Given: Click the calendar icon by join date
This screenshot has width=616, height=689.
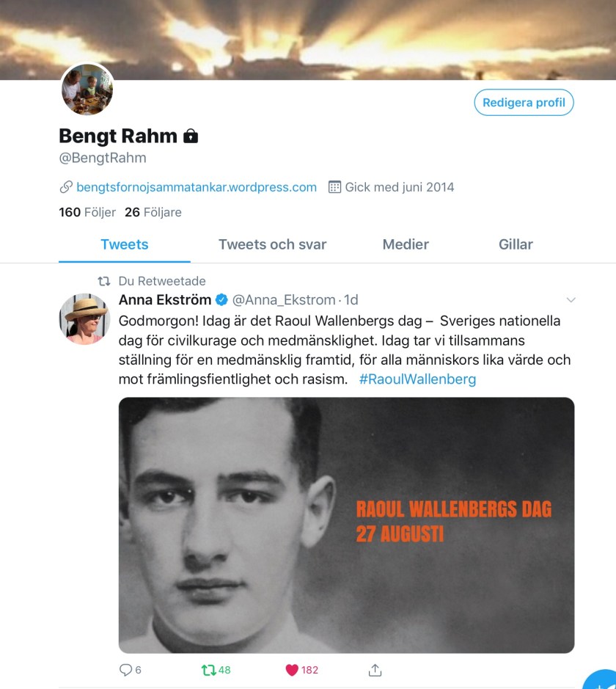Looking at the screenshot, I should [x=334, y=187].
